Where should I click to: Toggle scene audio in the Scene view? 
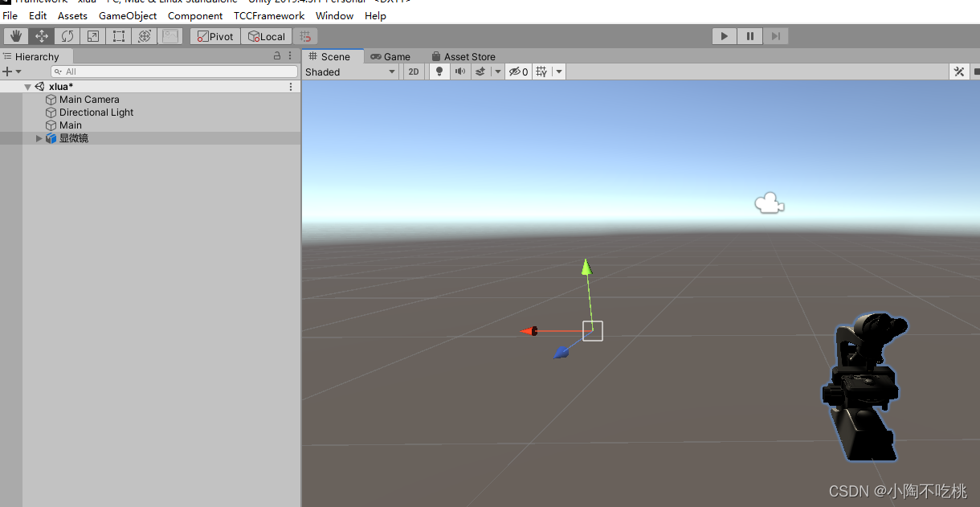[459, 72]
